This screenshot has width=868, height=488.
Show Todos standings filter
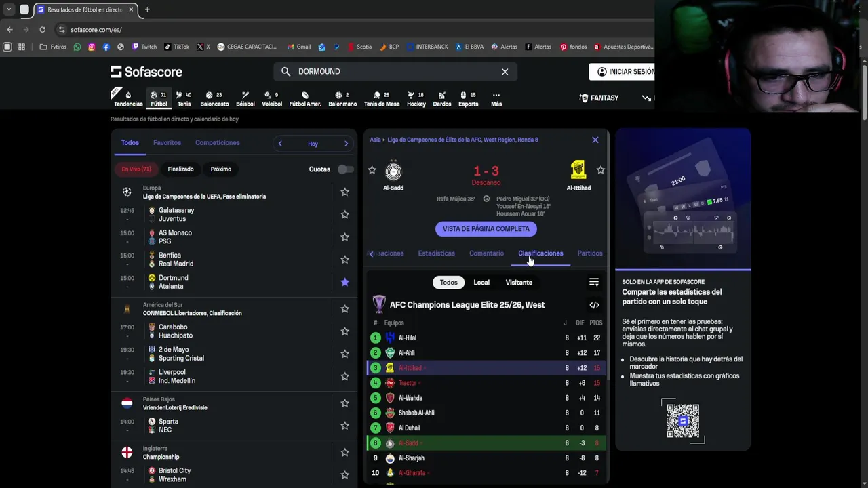pos(448,283)
